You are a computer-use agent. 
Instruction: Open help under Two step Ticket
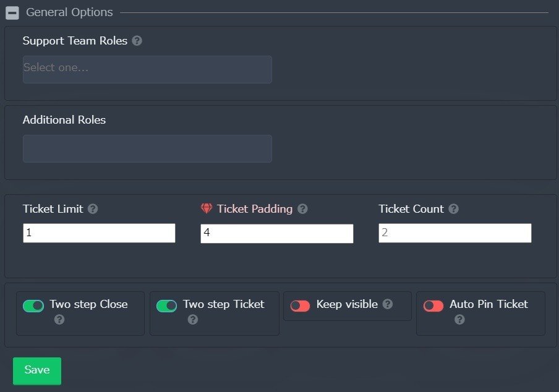[x=192, y=319]
